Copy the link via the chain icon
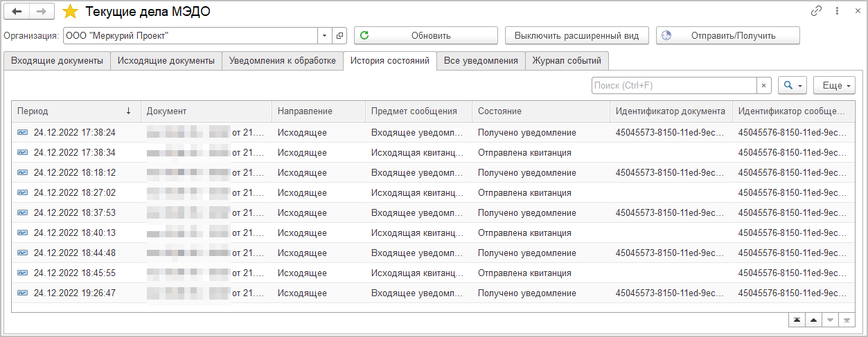The width and height of the screenshot is (868, 337). tap(816, 12)
